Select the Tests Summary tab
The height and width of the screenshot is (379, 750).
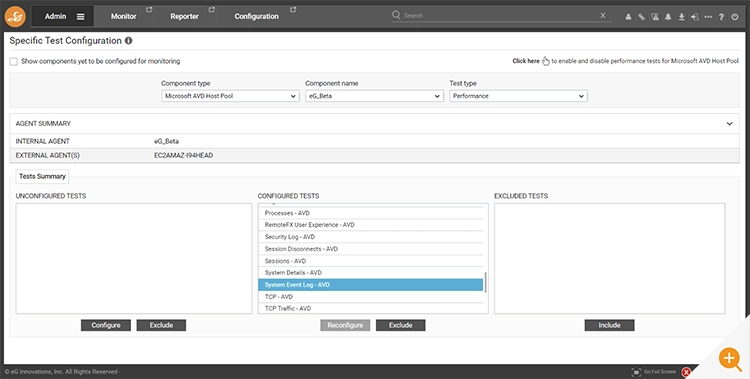click(x=42, y=176)
